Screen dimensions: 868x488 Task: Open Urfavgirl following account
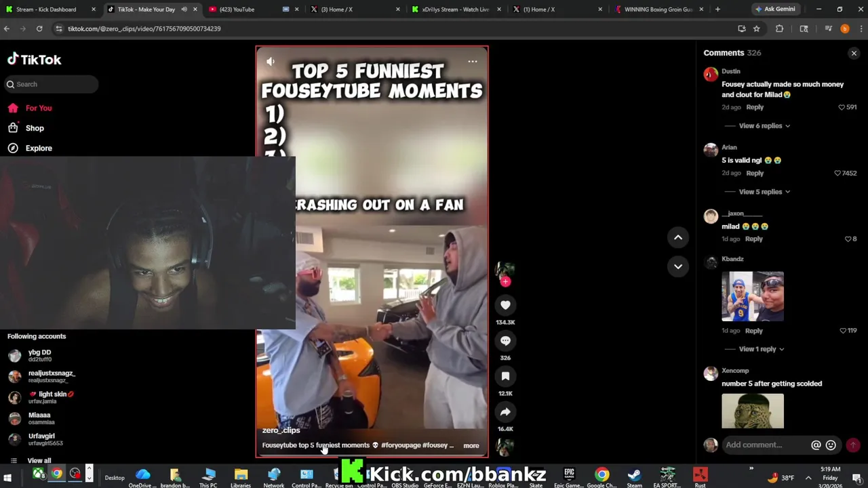click(36, 439)
